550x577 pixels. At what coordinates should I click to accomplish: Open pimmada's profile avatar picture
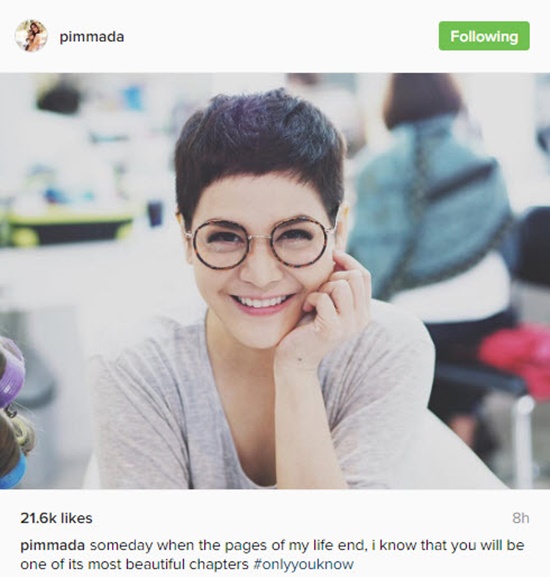tap(31, 36)
